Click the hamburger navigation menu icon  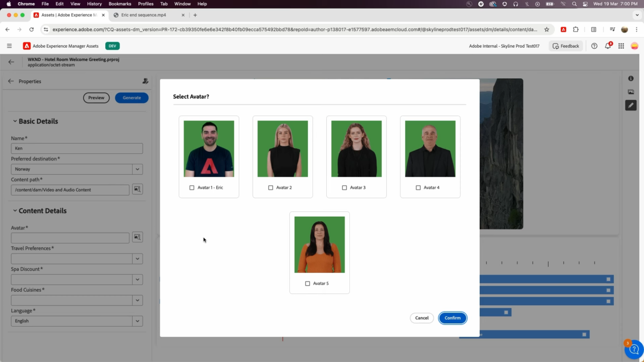[x=9, y=46]
